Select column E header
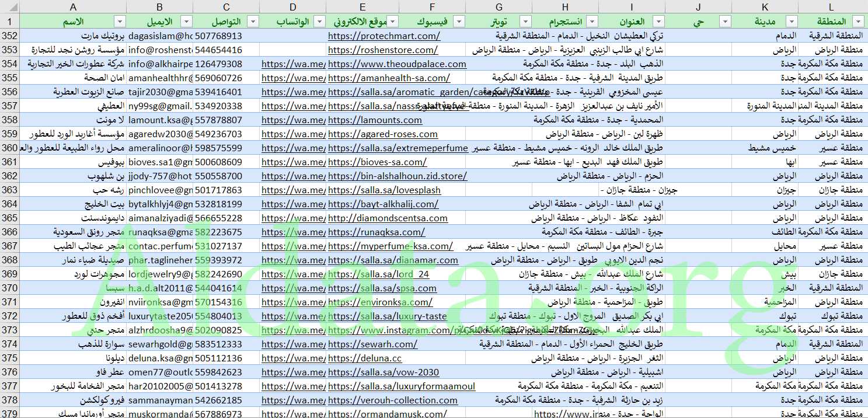This screenshot has height=418, width=868. tap(362, 7)
